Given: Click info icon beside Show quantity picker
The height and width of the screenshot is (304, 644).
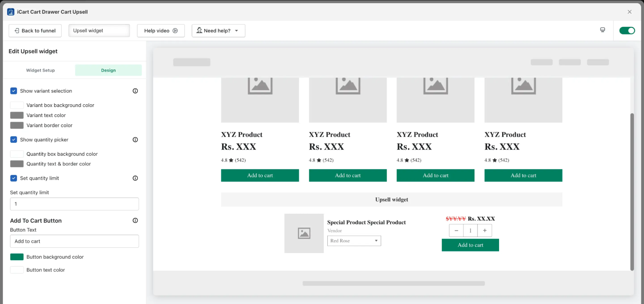Looking at the screenshot, I should pos(135,140).
